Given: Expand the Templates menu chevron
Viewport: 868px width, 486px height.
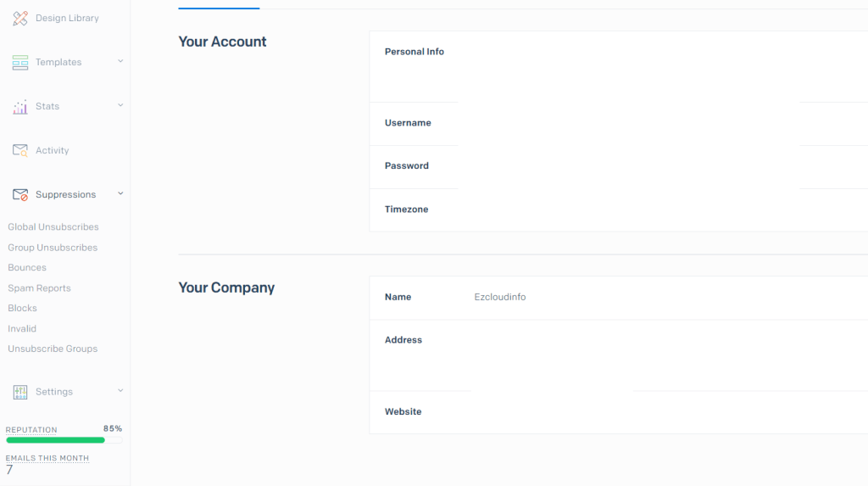Looking at the screenshot, I should 120,61.
